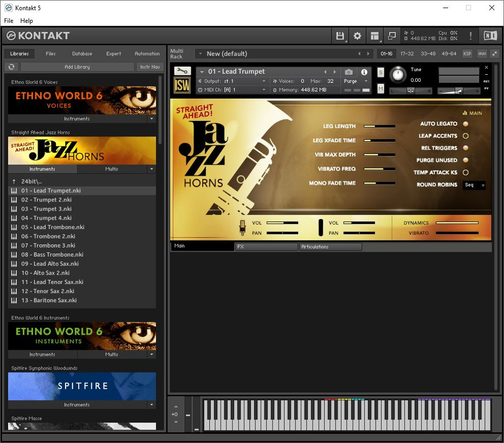Load next instrument arrow in header
Viewport: 504px width, 443px height.
coord(334,72)
